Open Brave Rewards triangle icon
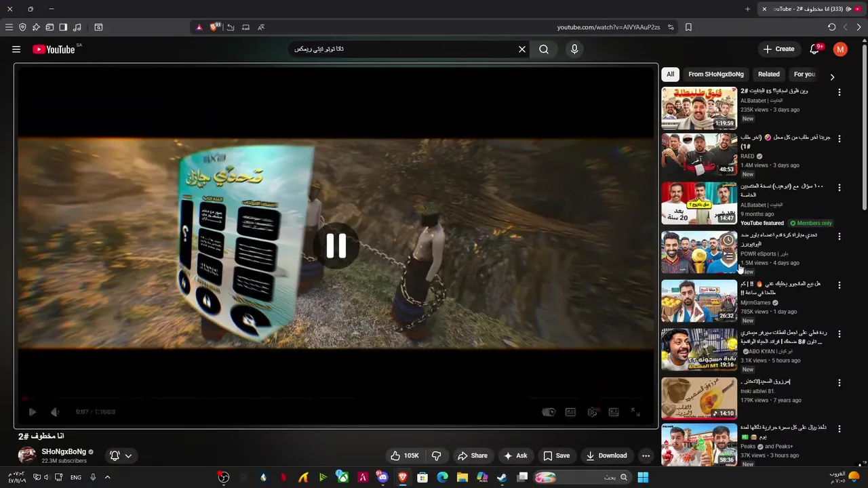The image size is (868, 488). (x=199, y=27)
